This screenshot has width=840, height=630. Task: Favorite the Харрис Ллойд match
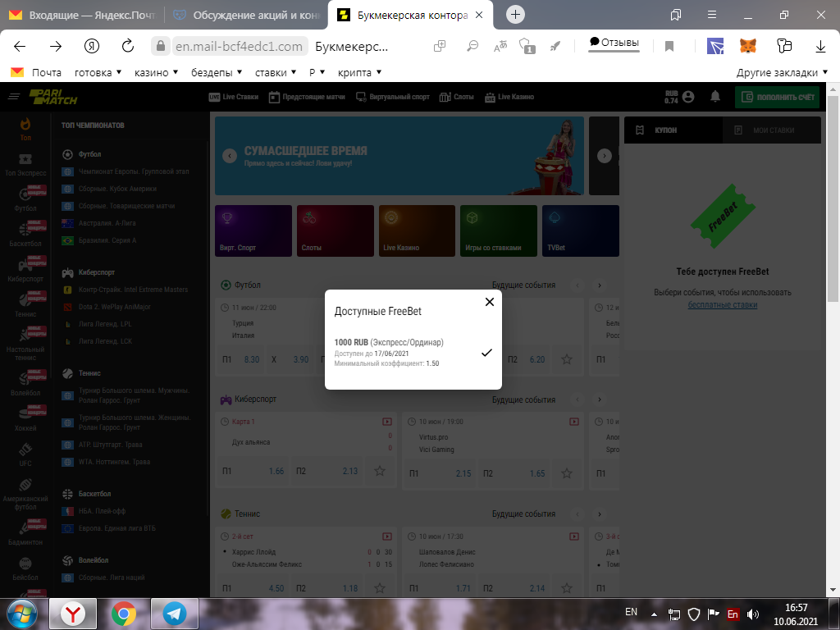point(380,587)
